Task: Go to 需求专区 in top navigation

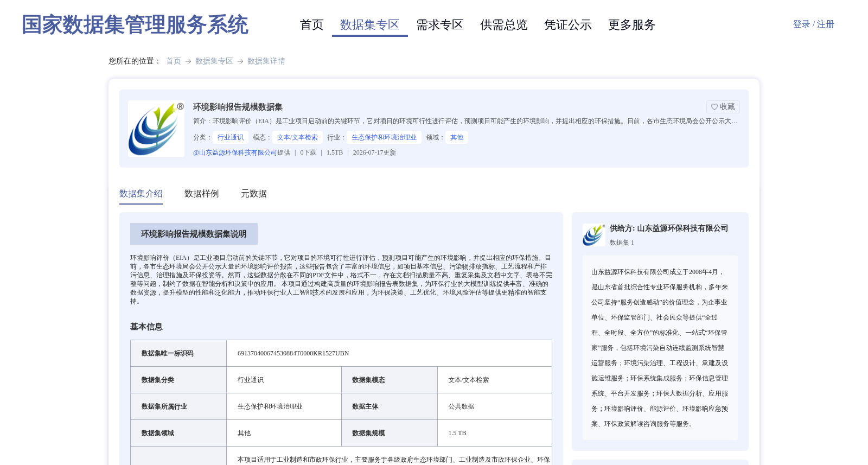Action: (440, 25)
